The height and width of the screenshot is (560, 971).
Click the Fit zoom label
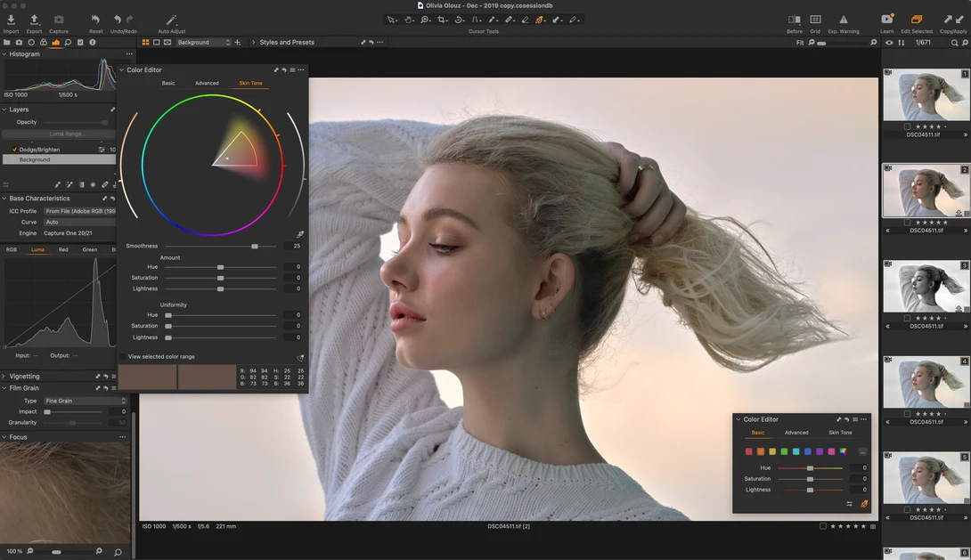(800, 43)
